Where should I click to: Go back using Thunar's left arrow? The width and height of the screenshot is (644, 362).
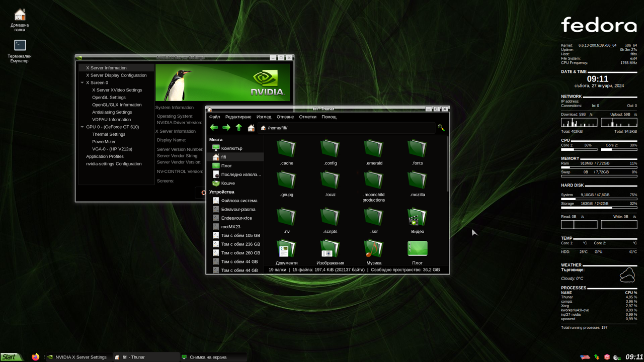[x=214, y=128]
